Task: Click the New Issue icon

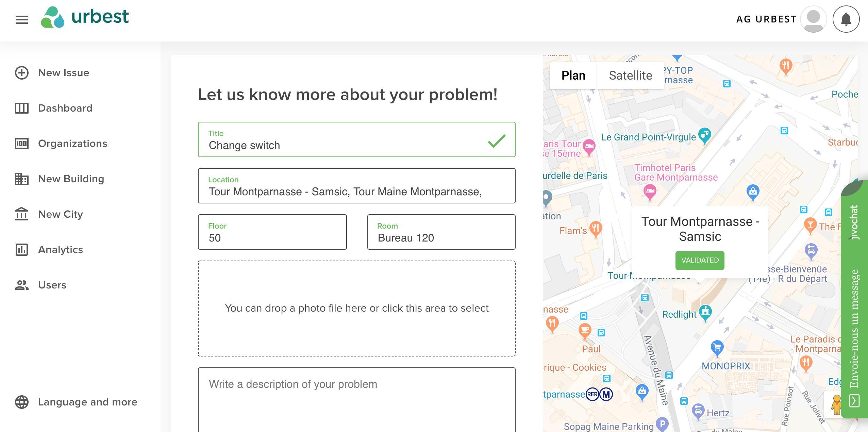Action: click(22, 72)
